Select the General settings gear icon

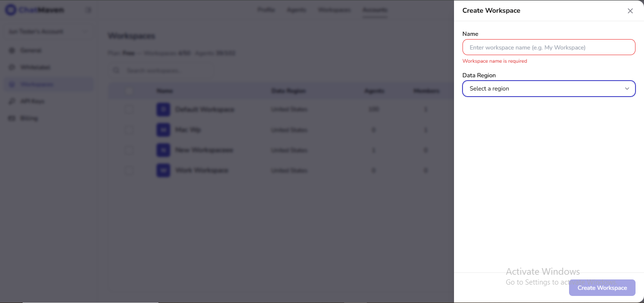pyautogui.click(x=11, y=50)
